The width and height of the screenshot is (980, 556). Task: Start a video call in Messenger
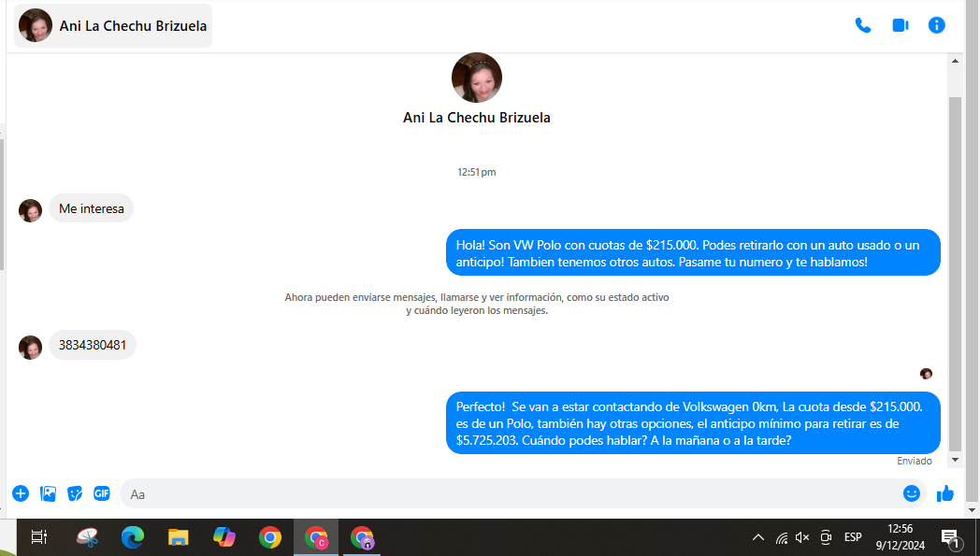(x=900, y=25)
